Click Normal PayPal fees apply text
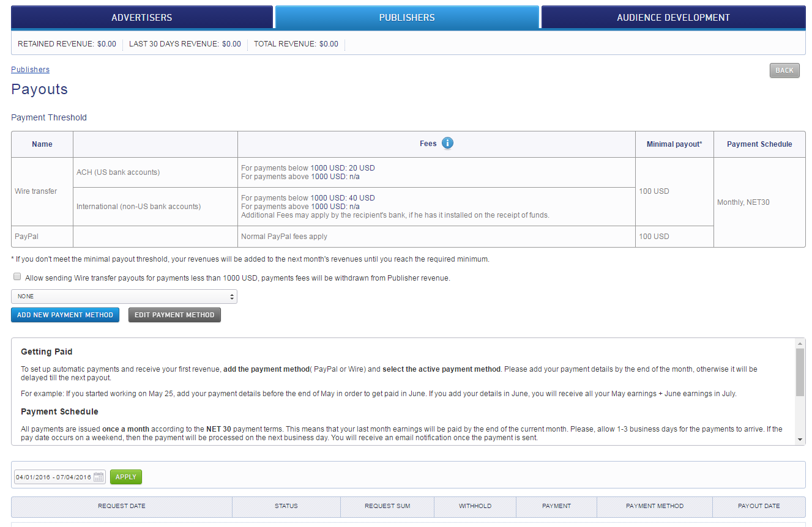Screen dimensions: 812x527 (284, 237)
